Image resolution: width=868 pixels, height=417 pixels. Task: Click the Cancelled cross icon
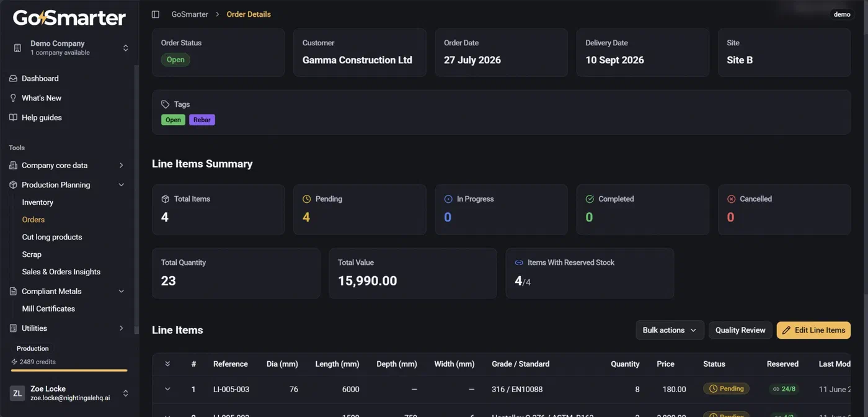(x=731, y=199)
